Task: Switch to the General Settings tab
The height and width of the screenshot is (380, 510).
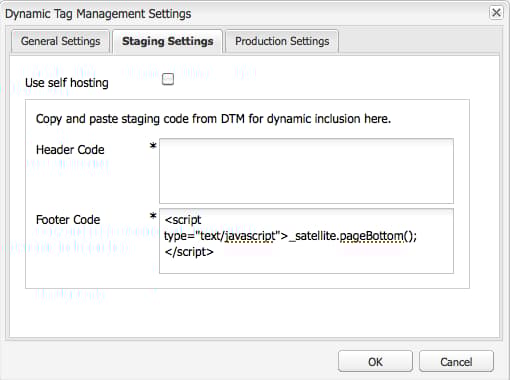Action: (60, 41)
